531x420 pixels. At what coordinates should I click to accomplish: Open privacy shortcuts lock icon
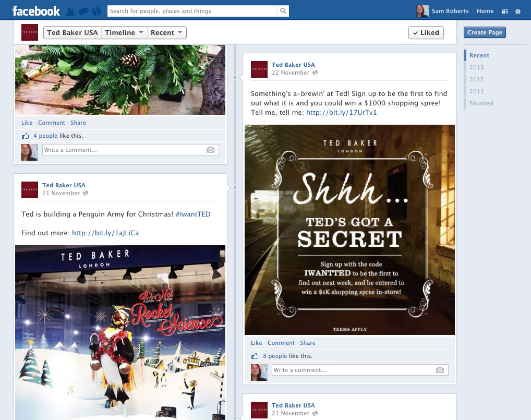(504, 11)
